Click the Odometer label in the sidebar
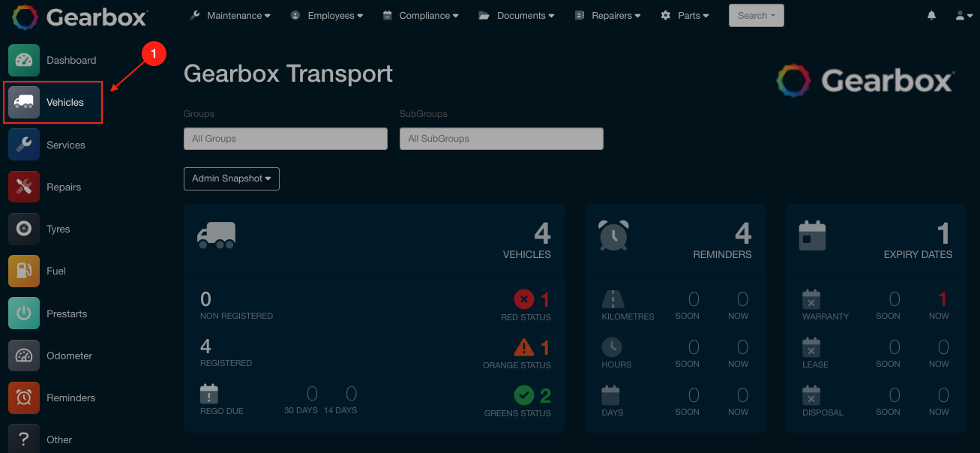This screenshot has height=453, width=980. click(69, 355)
